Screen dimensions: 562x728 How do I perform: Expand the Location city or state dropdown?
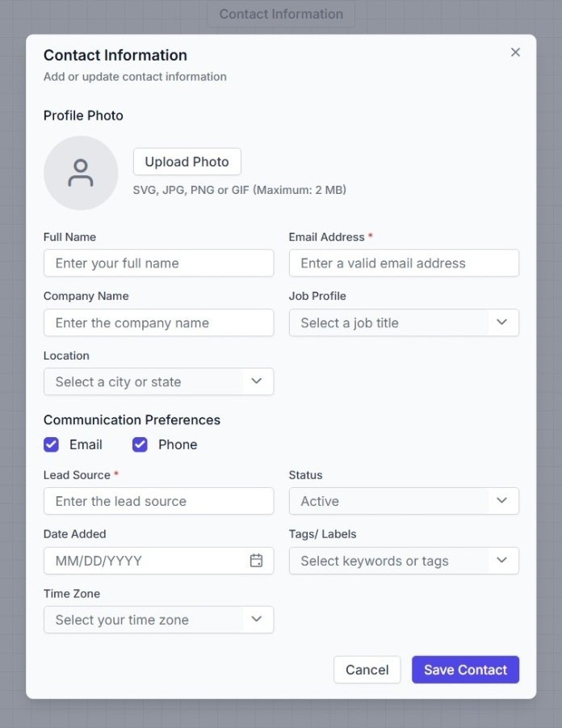point(158,381)
